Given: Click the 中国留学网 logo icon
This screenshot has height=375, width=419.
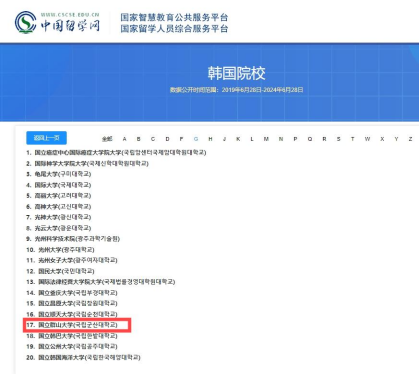Looking at the screenshot, I should pos(25,22).
